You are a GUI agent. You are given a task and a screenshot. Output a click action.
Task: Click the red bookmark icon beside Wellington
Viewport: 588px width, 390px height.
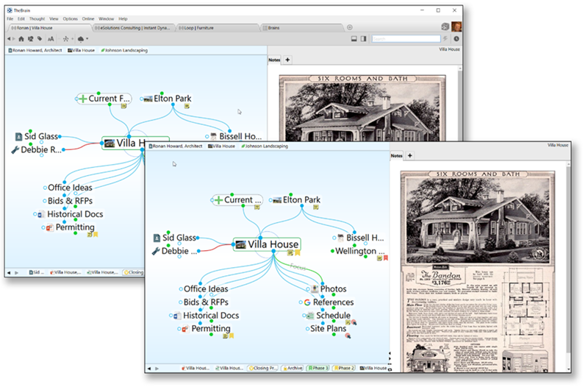(x=384, y=258)
